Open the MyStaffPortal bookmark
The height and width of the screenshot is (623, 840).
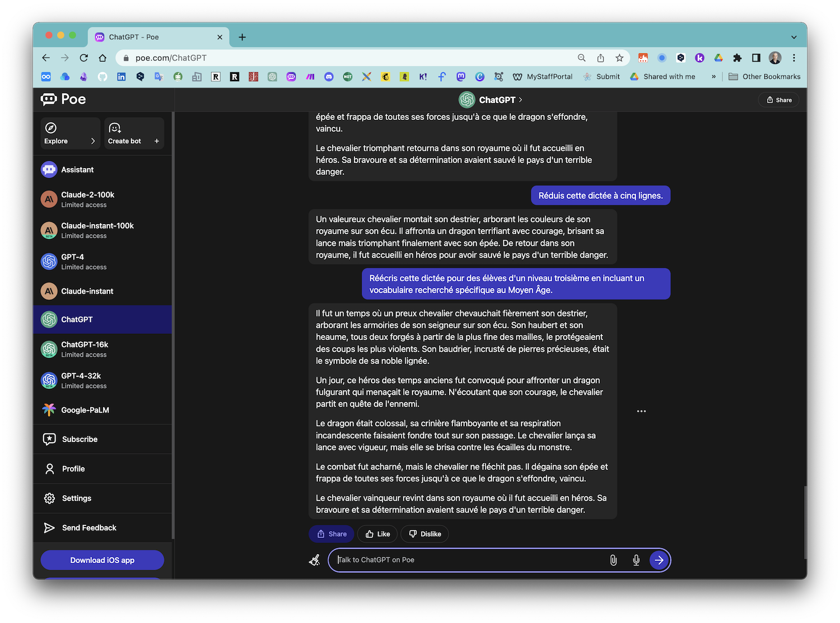[x=543, y=77]
